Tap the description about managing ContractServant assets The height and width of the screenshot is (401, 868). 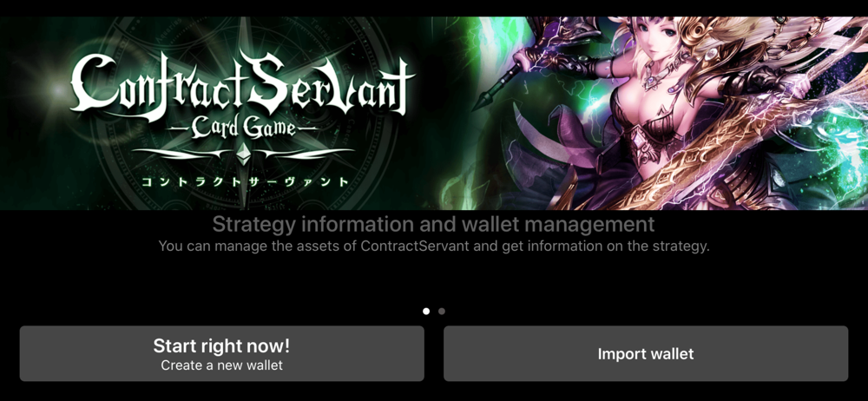[x=433, y=247]
